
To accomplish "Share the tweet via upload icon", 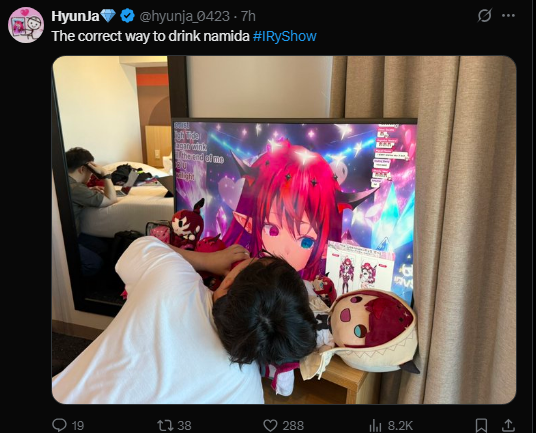I will pos(508,425).
